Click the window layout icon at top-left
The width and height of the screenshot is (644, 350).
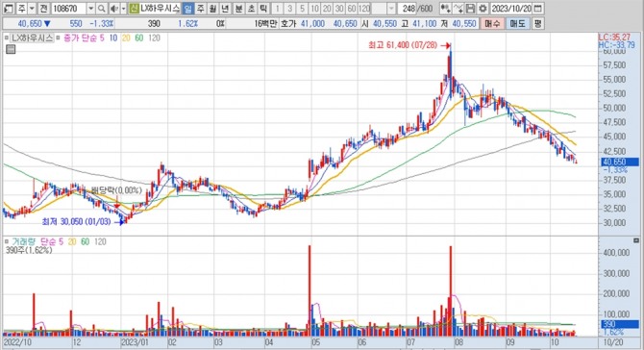[9, 9]
